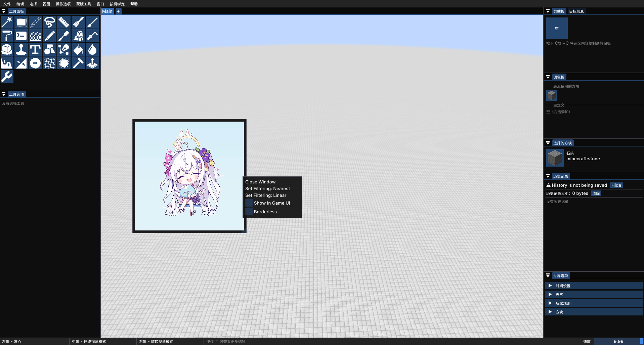Select the Smooth arrow circle tool
The height and width of the screenshot is (345, 644).
pos(35,63)
